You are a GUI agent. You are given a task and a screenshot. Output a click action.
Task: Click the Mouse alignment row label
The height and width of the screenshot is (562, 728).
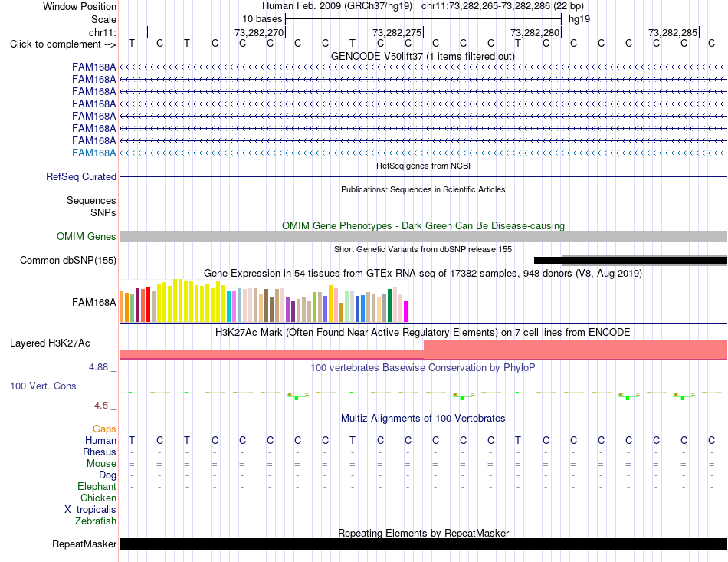point(101,464)
